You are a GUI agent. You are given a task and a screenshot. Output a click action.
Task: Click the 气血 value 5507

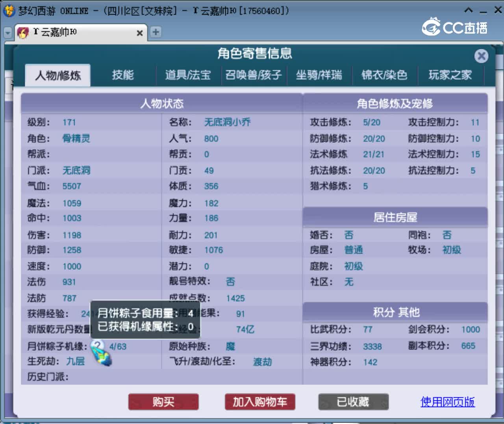click(x=72, y=186)
